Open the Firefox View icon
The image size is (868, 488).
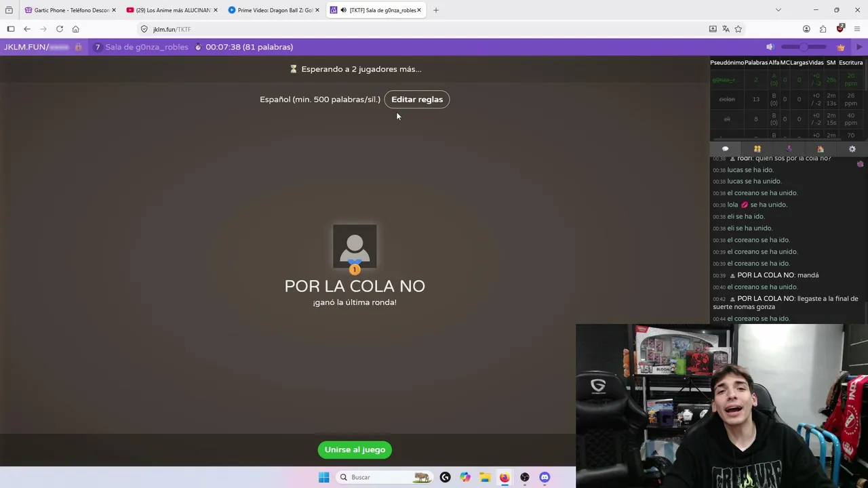(x=9, y=10)
